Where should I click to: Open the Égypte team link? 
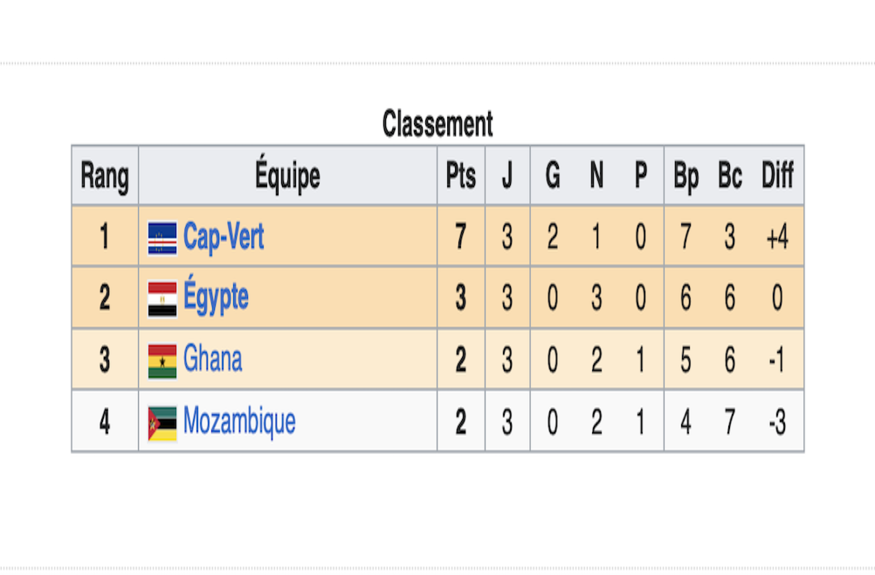216,296
